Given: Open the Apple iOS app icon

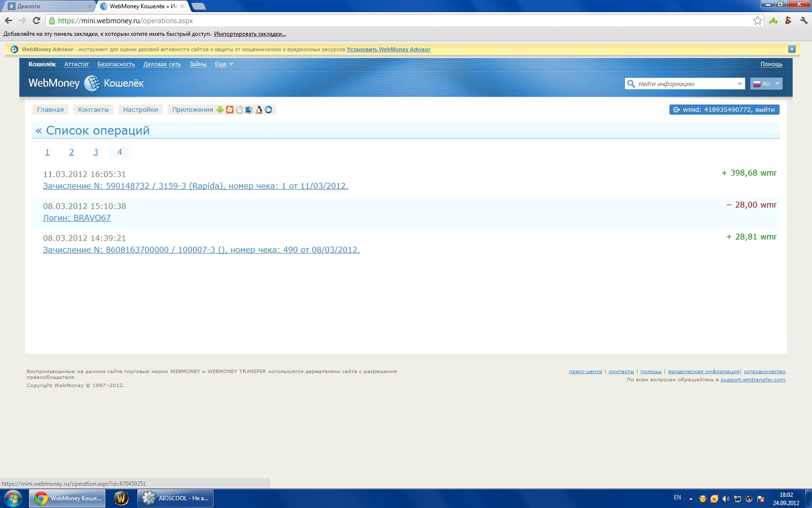Looking at the screenshot, I should (240, 110).
